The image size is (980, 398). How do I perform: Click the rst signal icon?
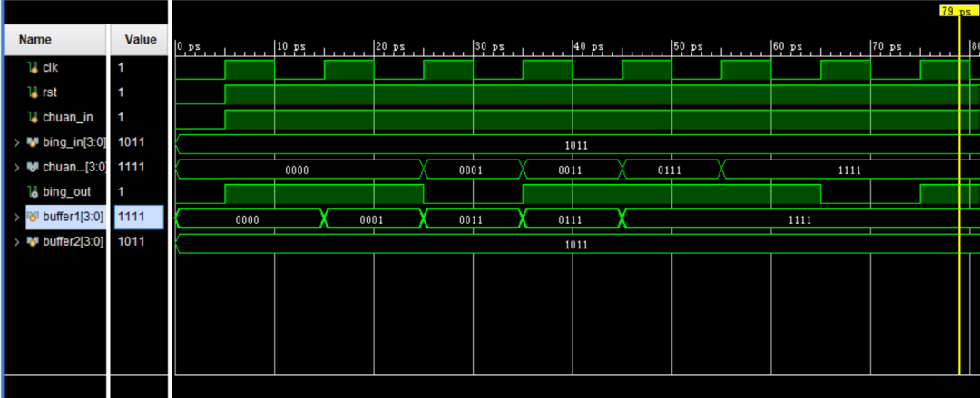click(34, 92)
